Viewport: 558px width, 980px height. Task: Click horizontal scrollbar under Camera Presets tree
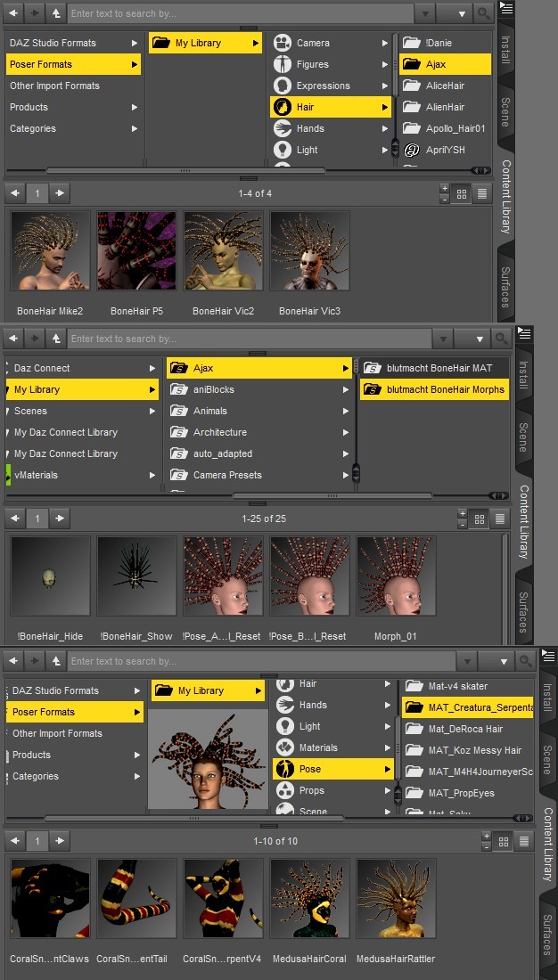[x=332, y=496]
